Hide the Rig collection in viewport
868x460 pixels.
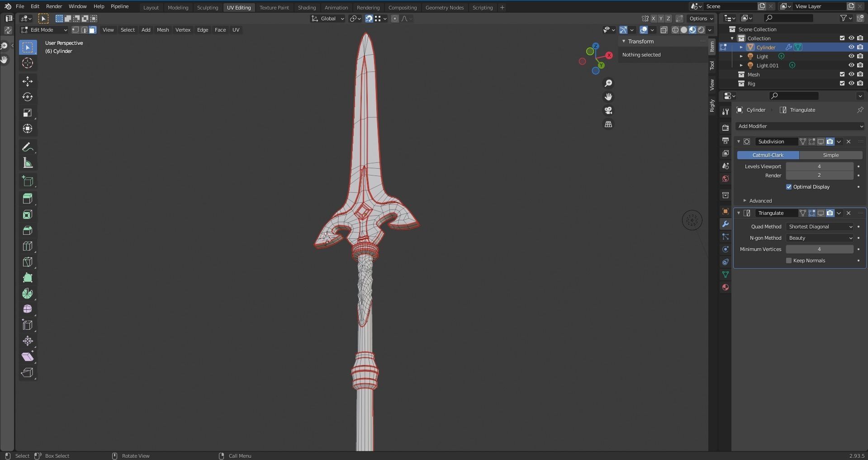click(x=851, y=84)
